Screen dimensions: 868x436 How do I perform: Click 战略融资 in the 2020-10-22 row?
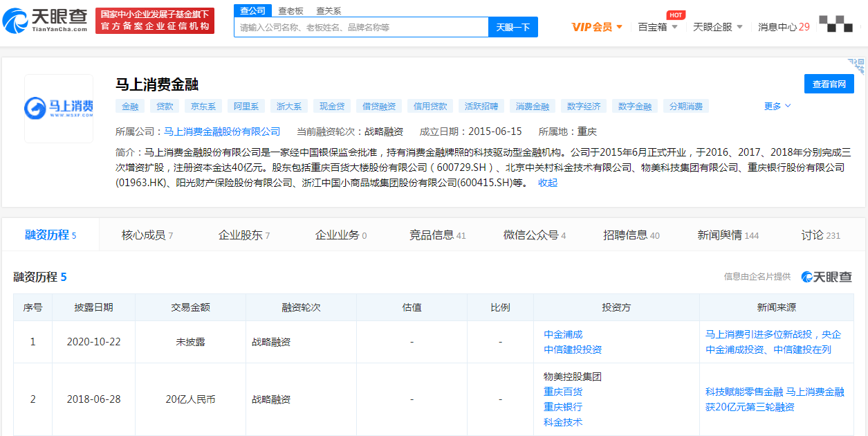click(x=271, y=342)
